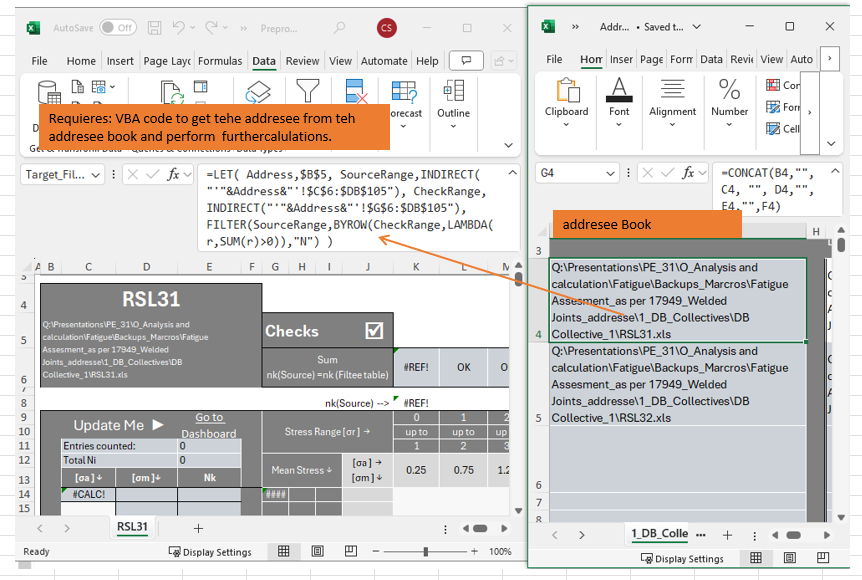Image resolution: width=862 pixels, height=580 pixels.
Task: Add a new sheet next to the 1_DB_Colle tab
Action: 727,535
